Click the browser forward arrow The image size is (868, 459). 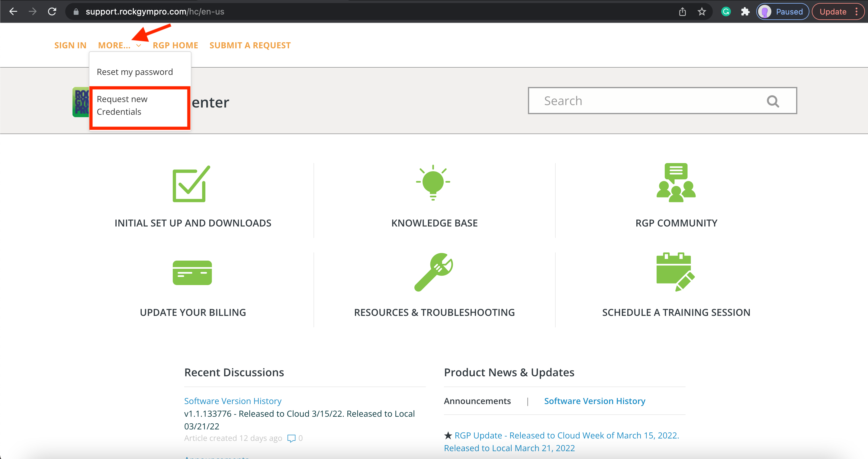pos(33,11)
